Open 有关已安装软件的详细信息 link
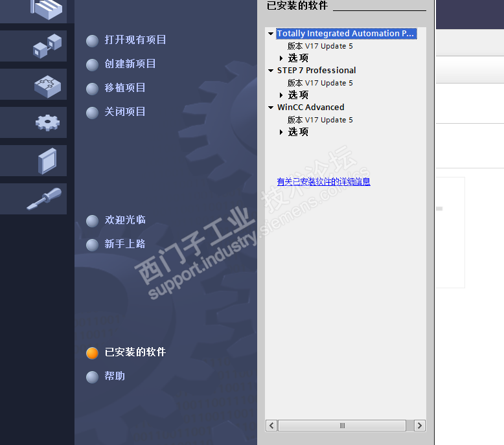 [324, 182]
